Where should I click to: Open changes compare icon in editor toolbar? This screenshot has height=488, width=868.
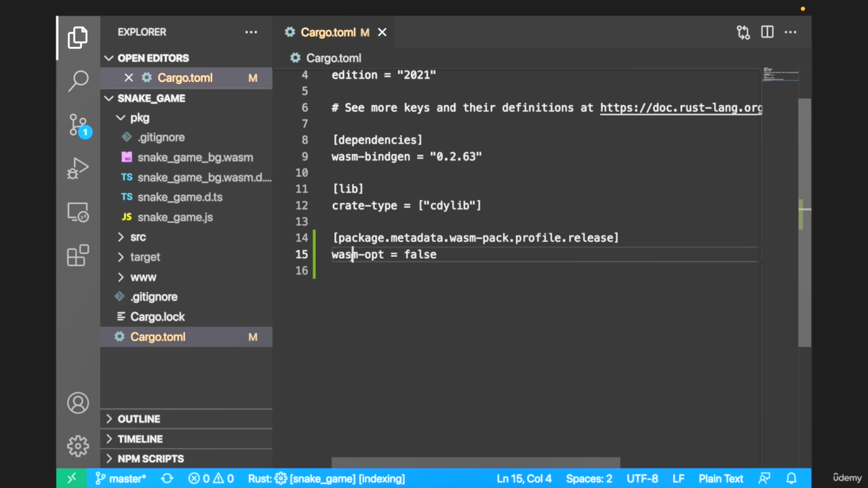[743, 32]
